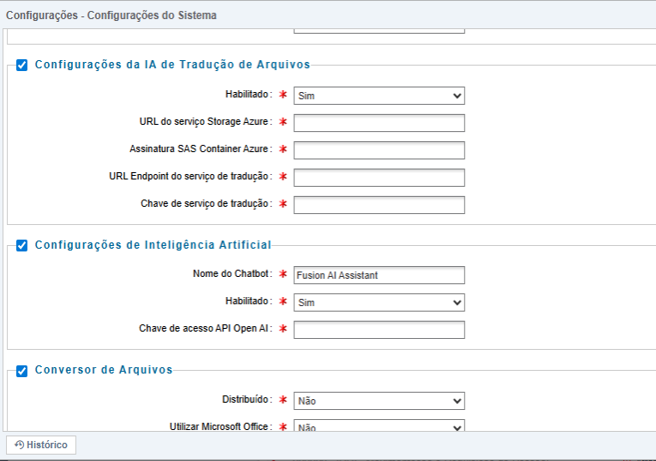
Task: Expand the Utilizar Microsoft Office dropdown
Action: click(379, 426)
